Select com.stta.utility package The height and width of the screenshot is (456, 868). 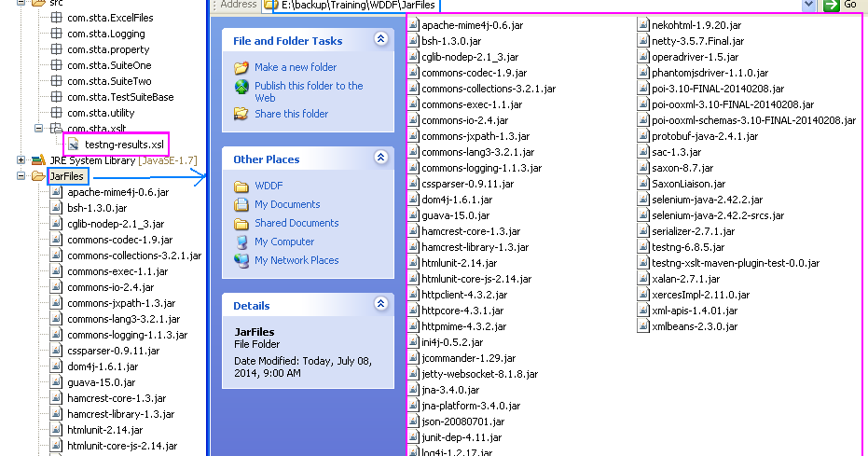101,113
